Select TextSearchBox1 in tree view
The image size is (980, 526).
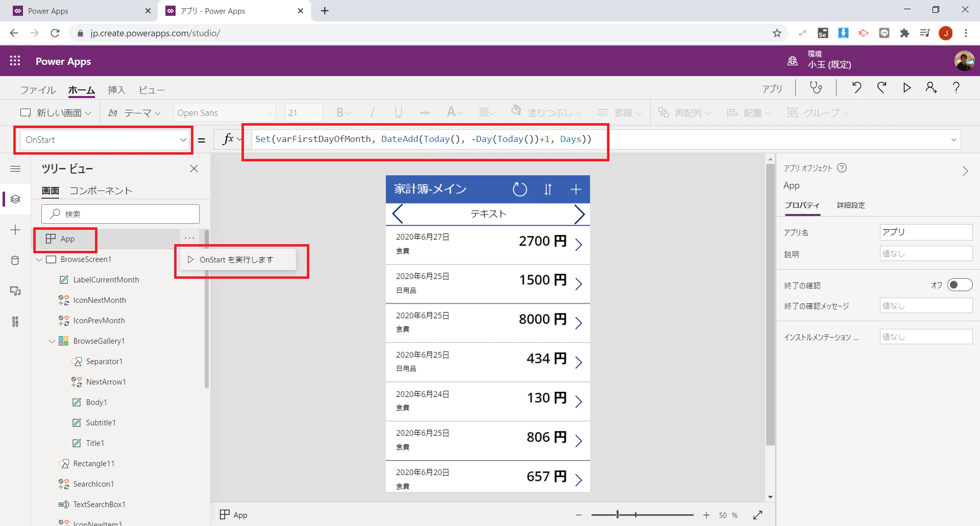click(x=99, y=505)
